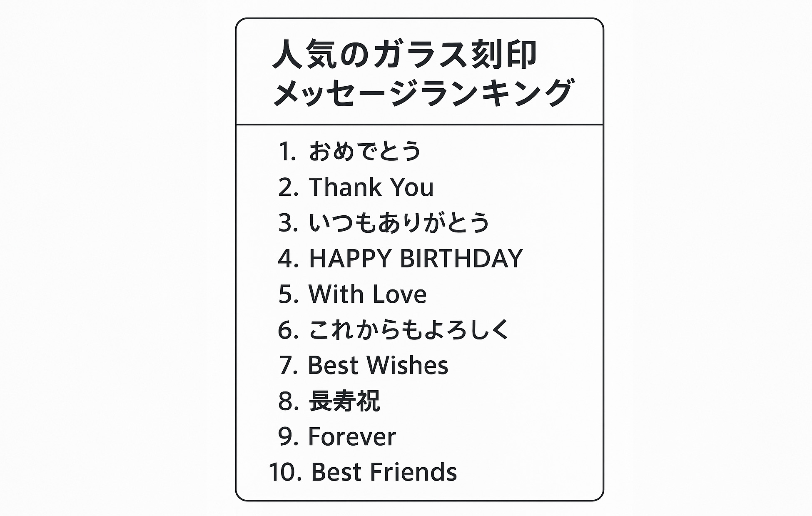Image resolution: width=812 pixels, height=516 pixels.
Task: Select the これからもよろしく message
Action: pyautogui.click(x=409, y=330)
